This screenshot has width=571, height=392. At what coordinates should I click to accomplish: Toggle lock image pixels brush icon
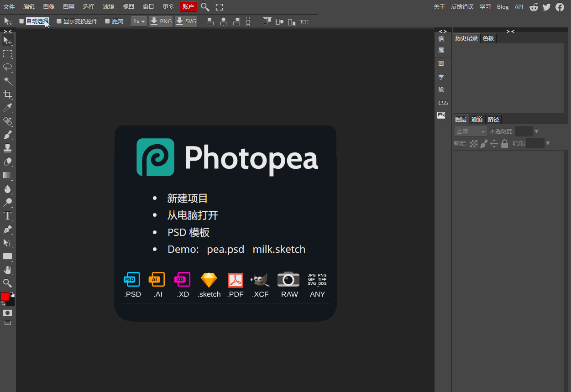(484, 143)
